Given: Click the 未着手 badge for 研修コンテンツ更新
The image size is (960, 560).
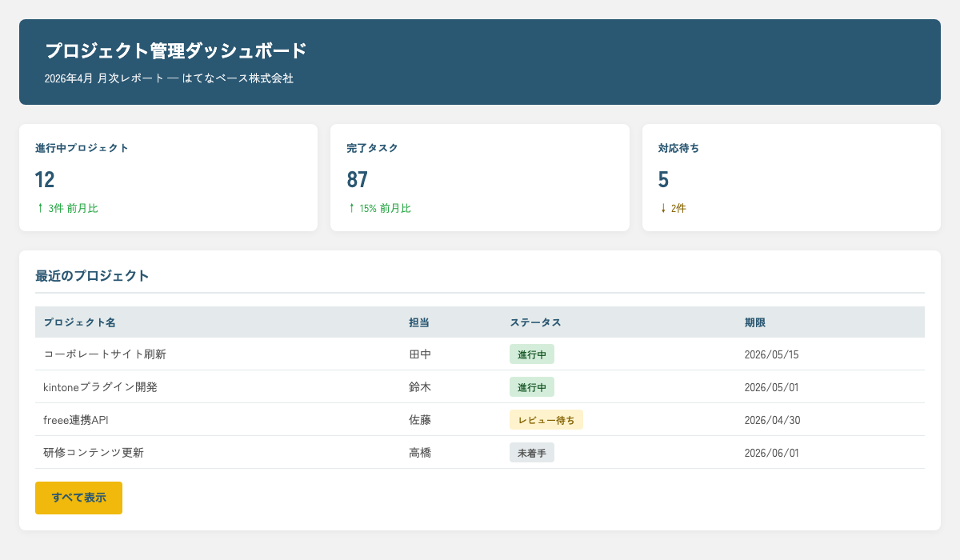Looking at the screenshot, I should click(x=532, y=452).
